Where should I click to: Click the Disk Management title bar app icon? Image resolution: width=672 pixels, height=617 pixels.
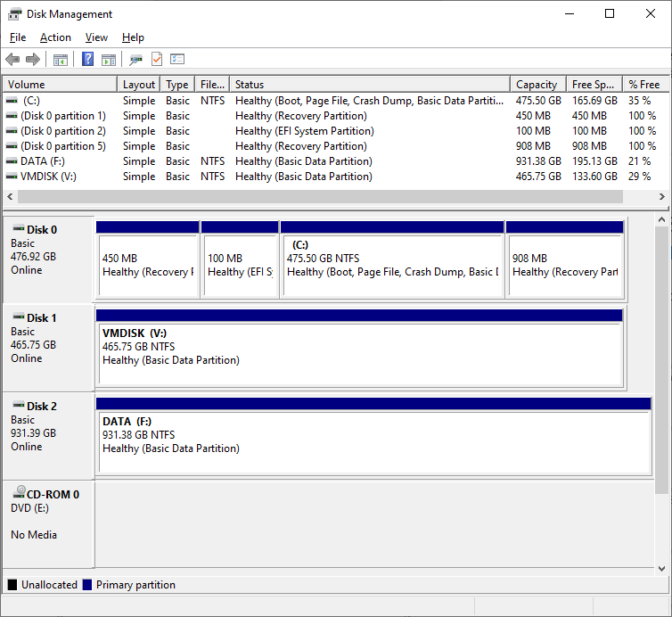(x=14, y=13)
